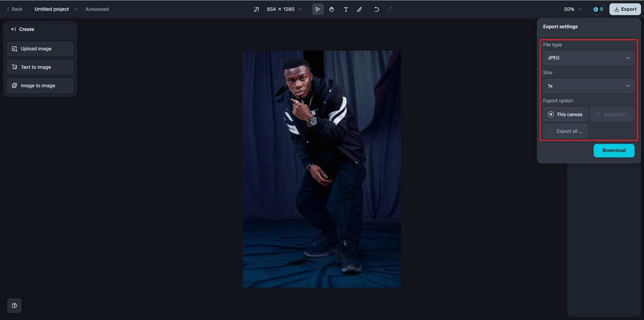This screenshot has width=644, height=320.
Task: Select the Text tool
Action: 346,9
